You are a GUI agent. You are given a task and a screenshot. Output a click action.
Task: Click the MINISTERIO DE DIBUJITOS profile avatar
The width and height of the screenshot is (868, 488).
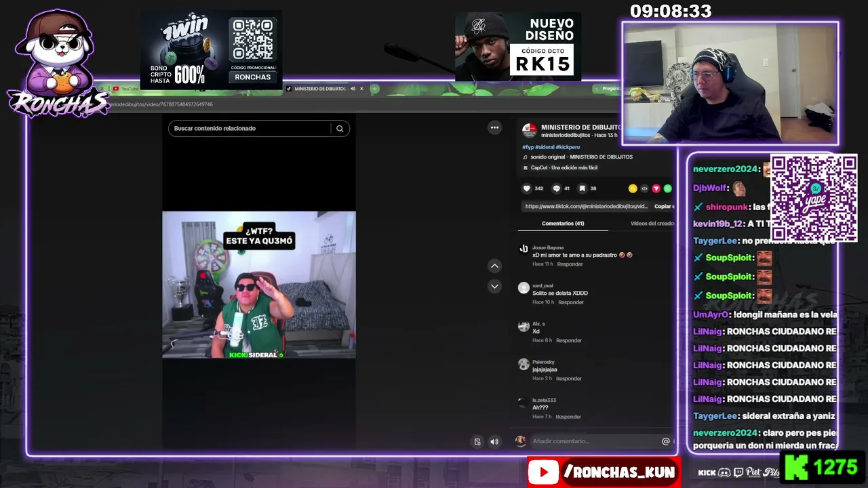coord(530,130)
